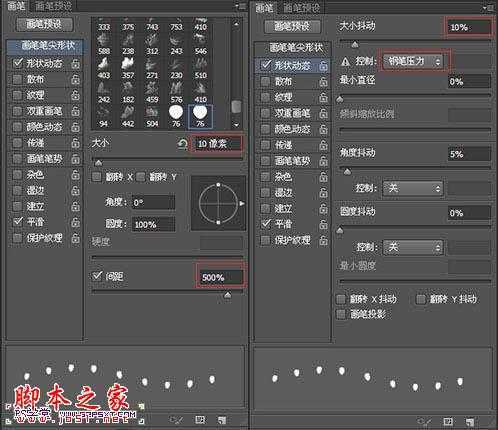Open the right brush panel's flyout menu icon

pyautogui.click(x=488, y=7)
